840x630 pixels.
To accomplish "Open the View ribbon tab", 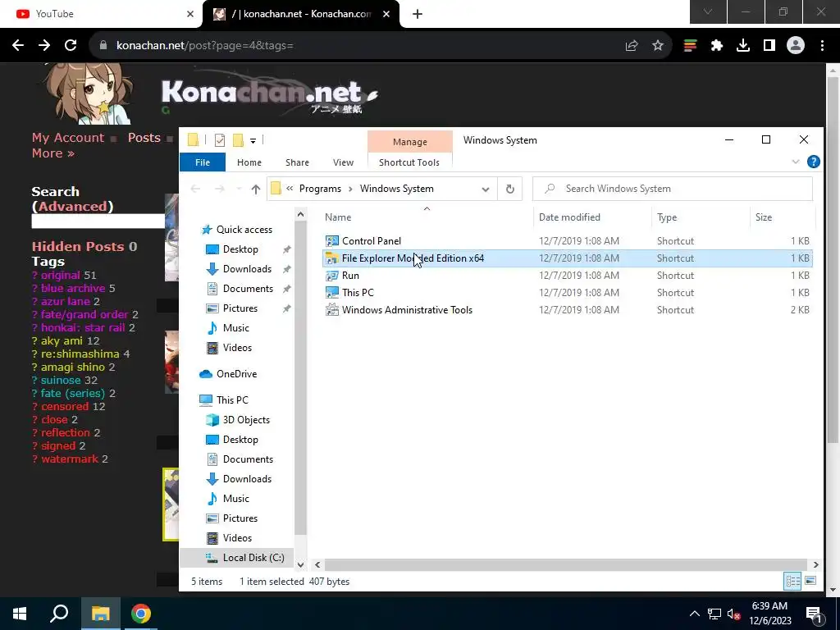I will coord(343,162).
